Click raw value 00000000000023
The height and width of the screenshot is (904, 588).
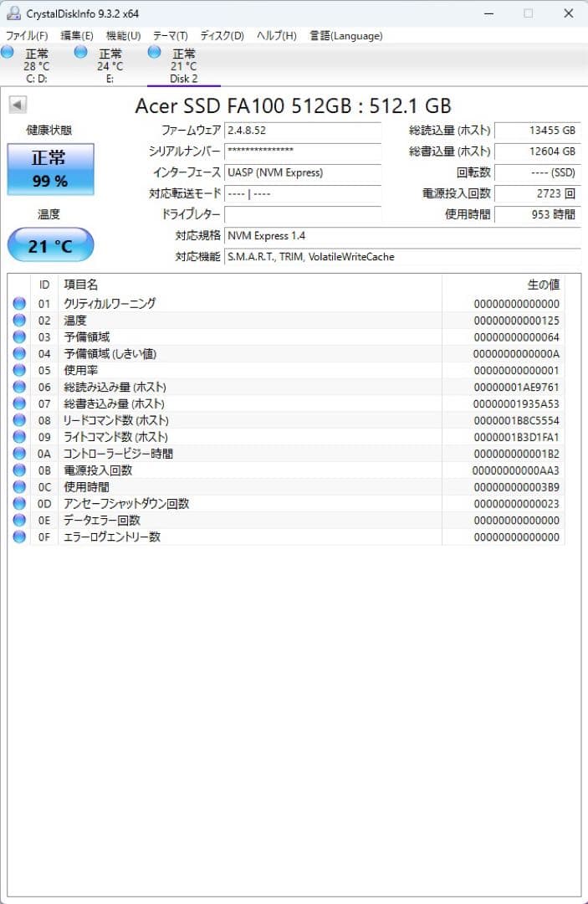pos(517,504)
